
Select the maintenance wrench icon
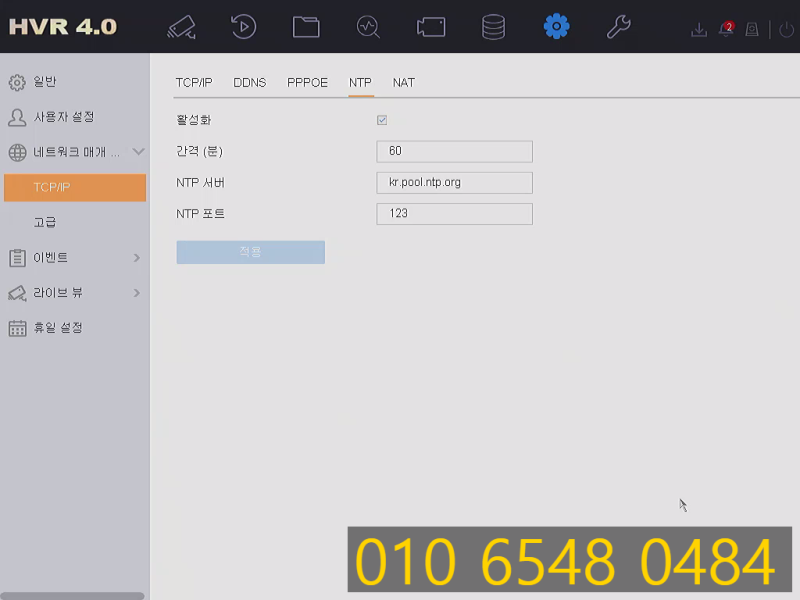[x=618, y=26]
